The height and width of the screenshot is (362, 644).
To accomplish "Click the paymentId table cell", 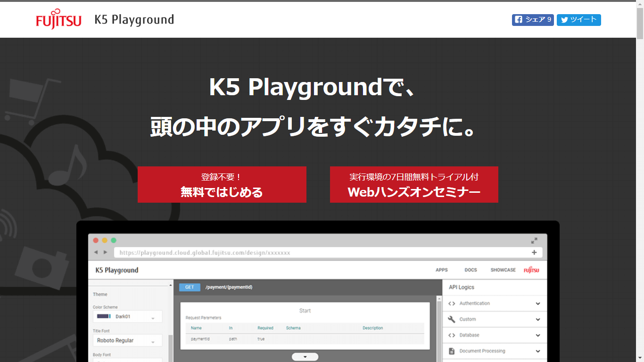I will pos(200,339).
